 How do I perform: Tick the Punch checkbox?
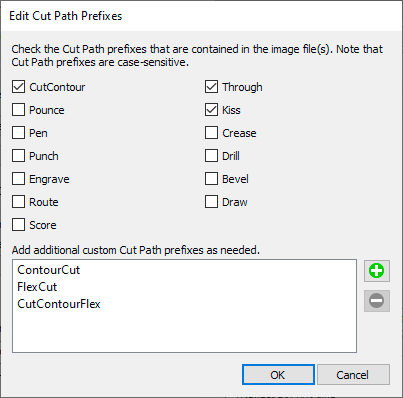point(18,156)
